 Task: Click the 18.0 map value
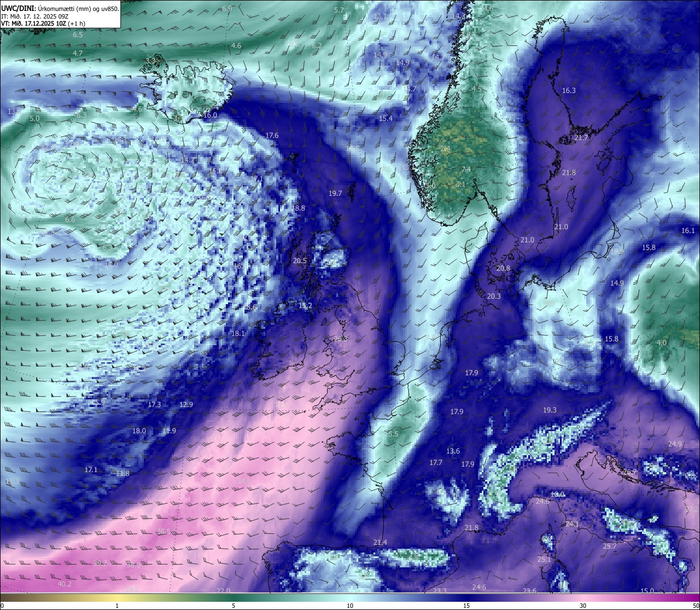click(x=139, y=431)
